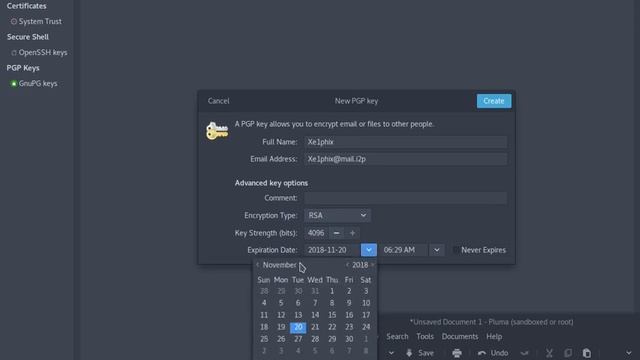Choose November 30 in the calendar
The width and height of the screenshot is (640, 360).
coord(349,339)
